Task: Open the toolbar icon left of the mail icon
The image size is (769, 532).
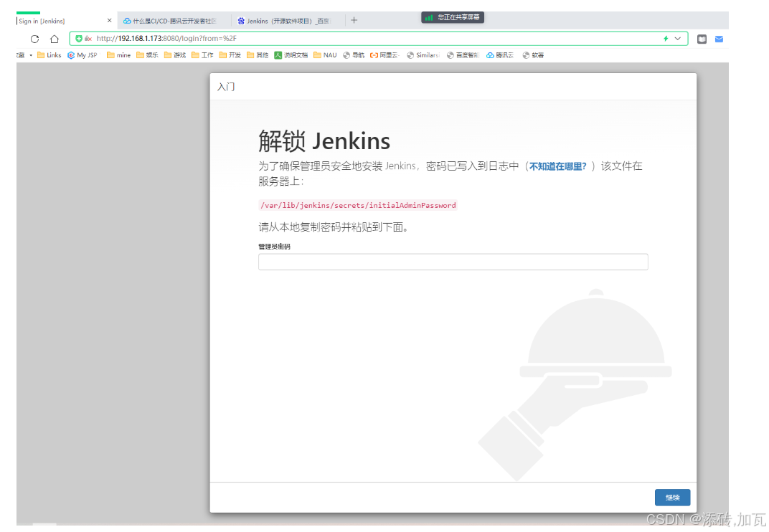Action: coord(702,39)
